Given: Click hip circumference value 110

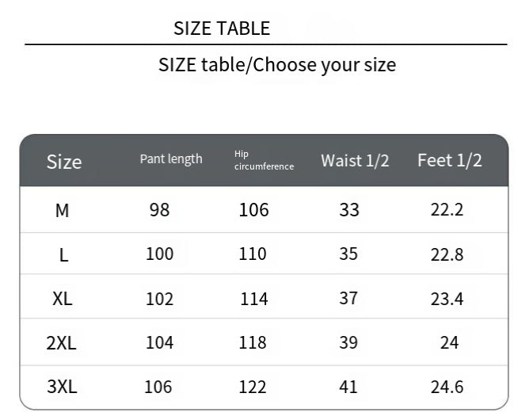Looking at the screenshot, I should point(253,254).
